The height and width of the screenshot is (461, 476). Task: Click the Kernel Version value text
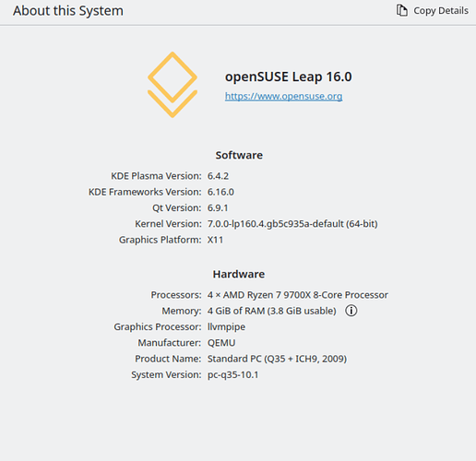point(292,224)
